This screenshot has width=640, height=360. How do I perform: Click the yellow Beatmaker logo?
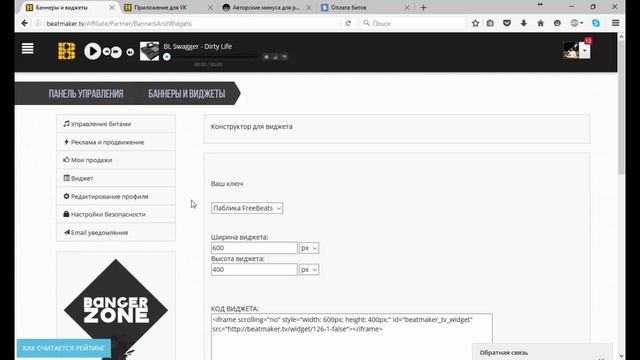tap(66, 51)
